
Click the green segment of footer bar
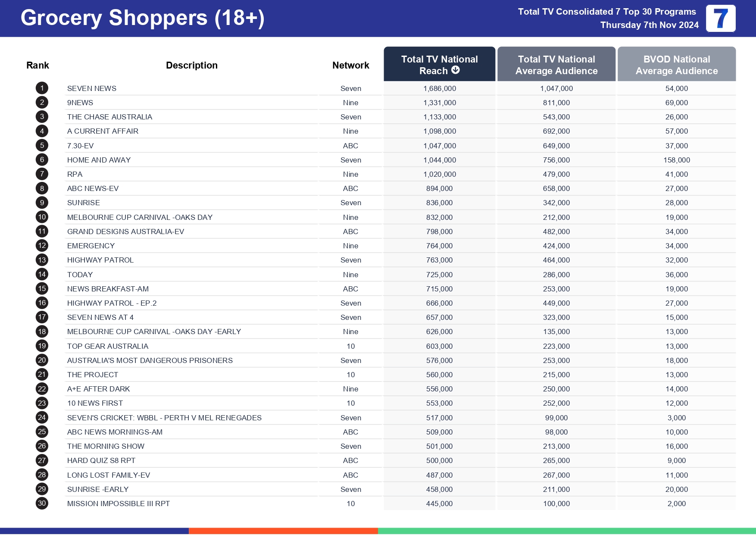coord(566,531)
